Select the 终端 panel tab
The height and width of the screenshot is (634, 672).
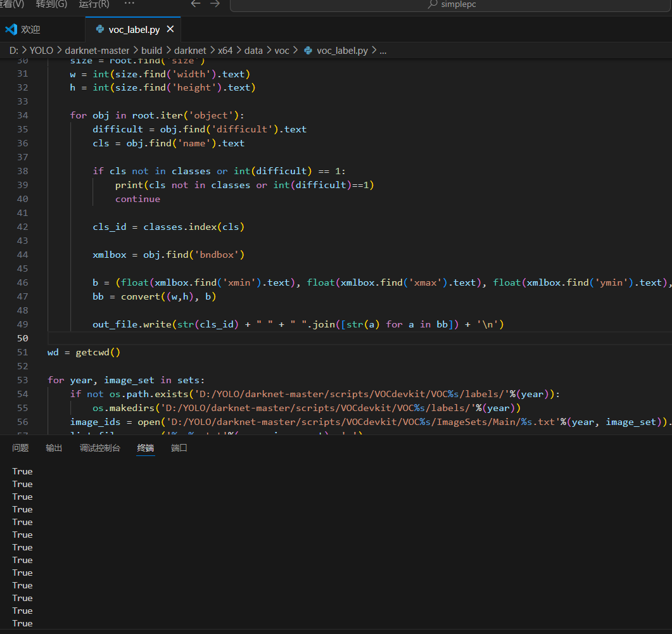point(145,448)
